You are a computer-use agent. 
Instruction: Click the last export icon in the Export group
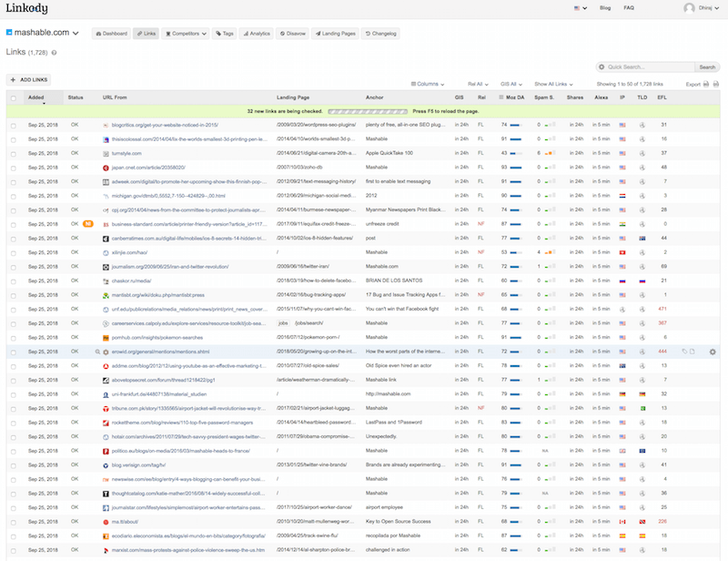(x=716, y=84)
